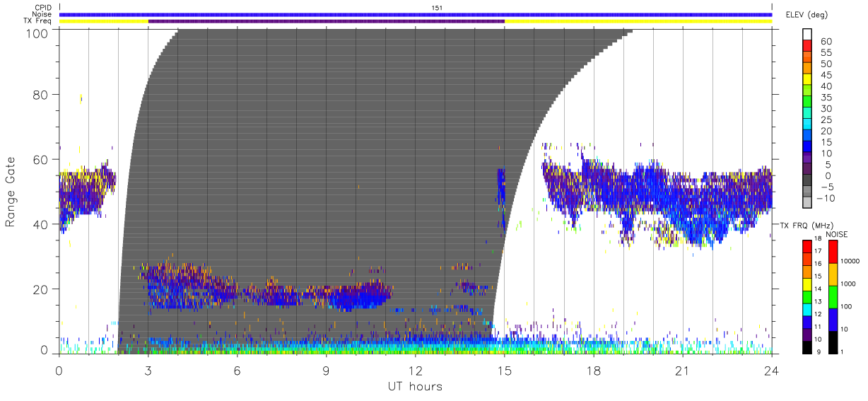
Task: Click the 15 tick label on UT hours axis
Action: click(505, 371)
